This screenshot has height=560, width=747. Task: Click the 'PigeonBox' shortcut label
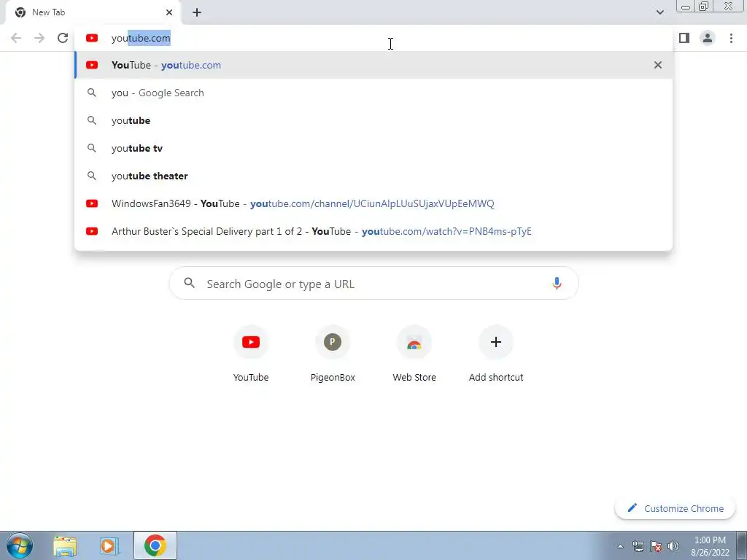[333, 377]
